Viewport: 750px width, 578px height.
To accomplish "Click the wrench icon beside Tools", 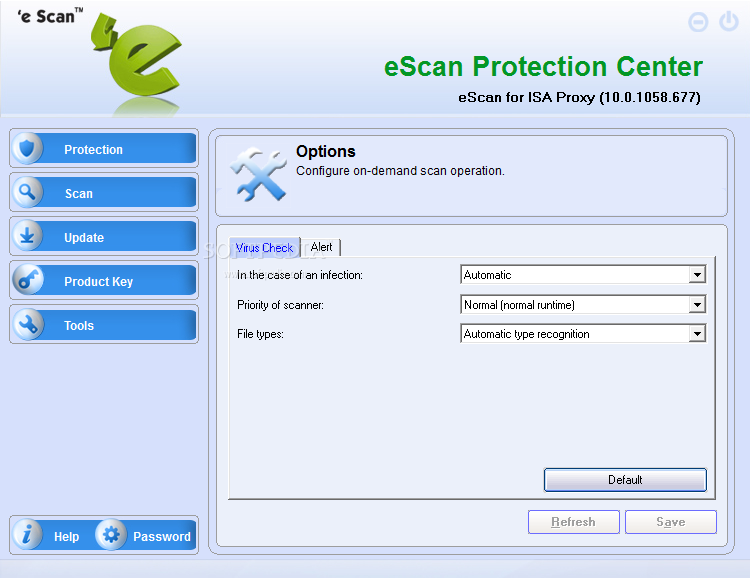I will click(x=27, y=324).
